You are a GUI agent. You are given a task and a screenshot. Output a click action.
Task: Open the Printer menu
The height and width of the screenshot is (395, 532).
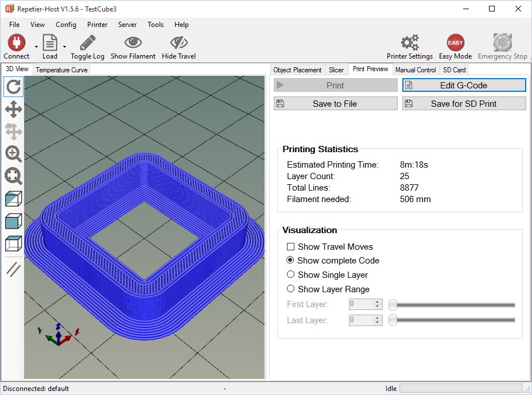click(97, 25)
